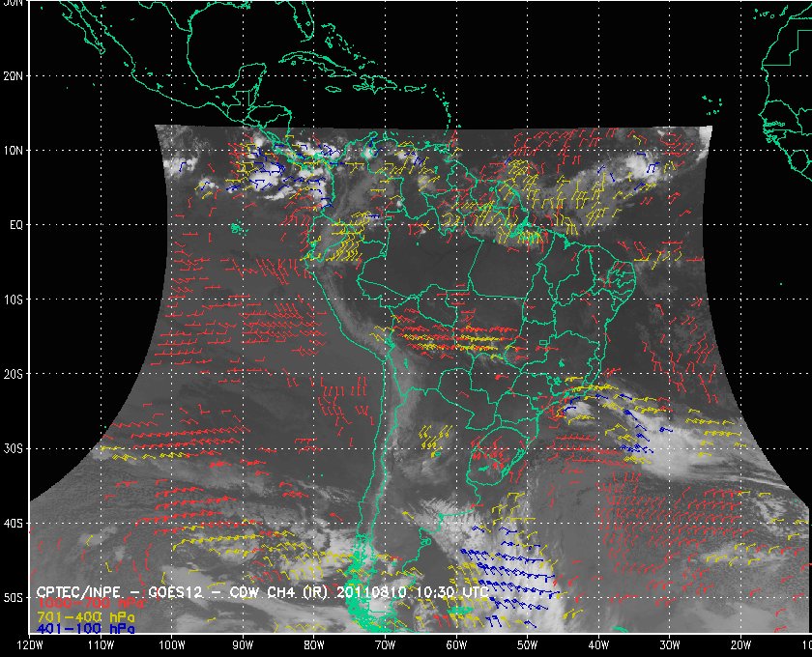The width and height of the screenshot is (812, 657).
Task: Click the 40S latitude label
Action: pyautogui.click(x=13, y=523)
